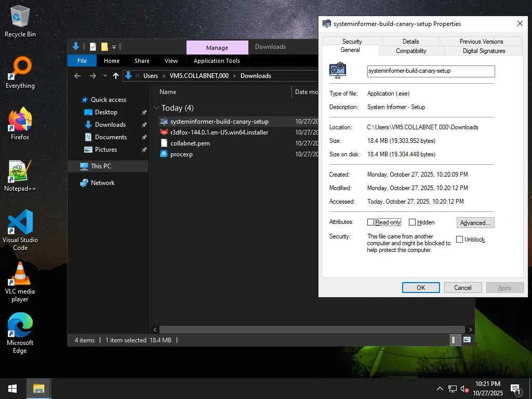The width and height of the screenshot is (532, 399).
Task: Click the Up one level arrow
Action: point(116,76)
